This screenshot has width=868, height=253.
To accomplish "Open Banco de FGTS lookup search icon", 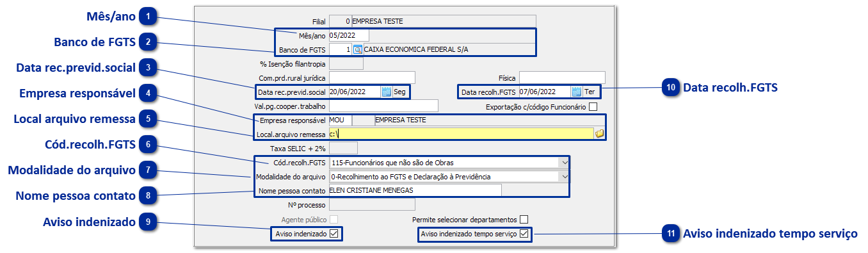I will (x=358, y=49).
